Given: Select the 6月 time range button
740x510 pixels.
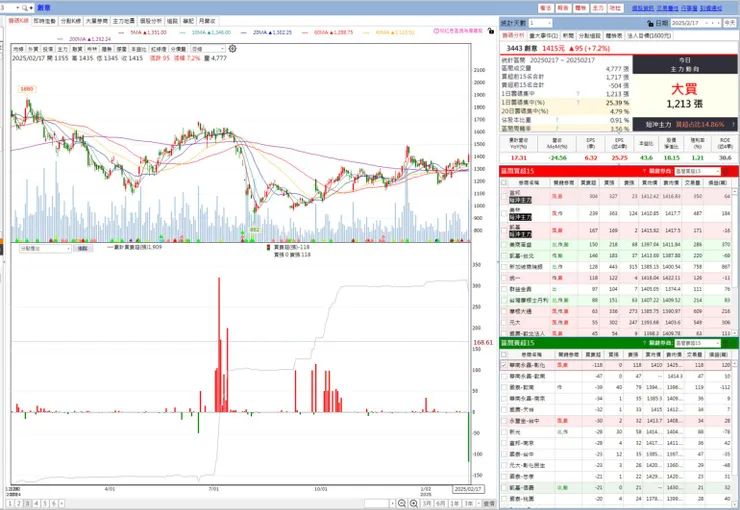Looking at the screenshot, I should pos(440,503).
